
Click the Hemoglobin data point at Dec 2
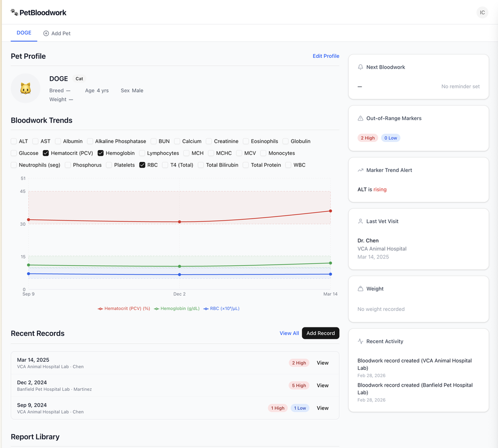click(x=179, y=266)
